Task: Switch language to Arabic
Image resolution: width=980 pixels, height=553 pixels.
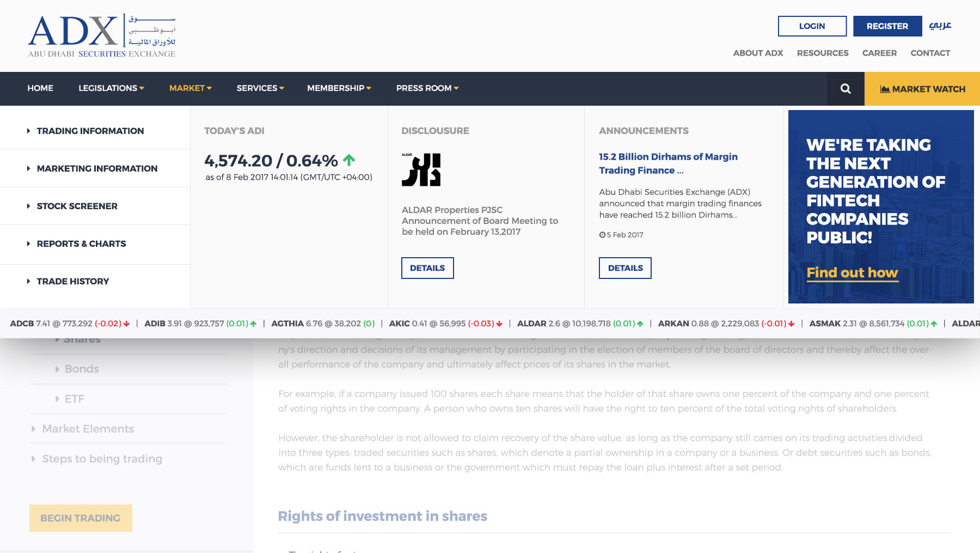Action: click(940, 26)
